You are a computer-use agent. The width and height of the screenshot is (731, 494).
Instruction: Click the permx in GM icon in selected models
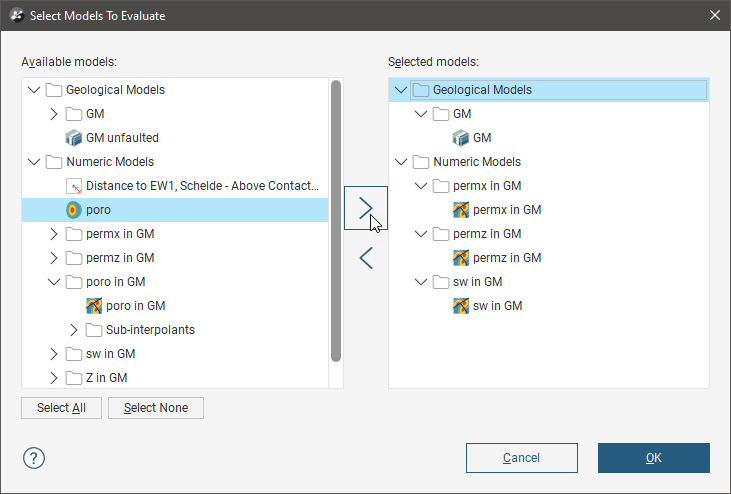click(x=461, y=210)
